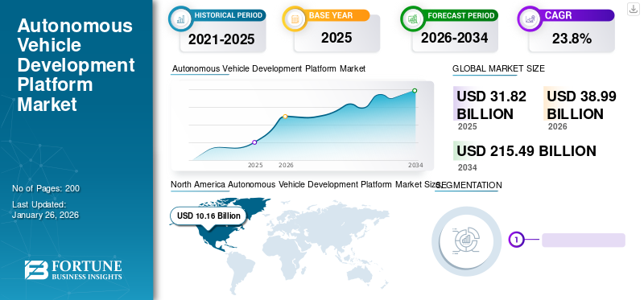Screen dimensions: 644x300
Task: Click the green 2034 chart point
Action: (415, 91)
